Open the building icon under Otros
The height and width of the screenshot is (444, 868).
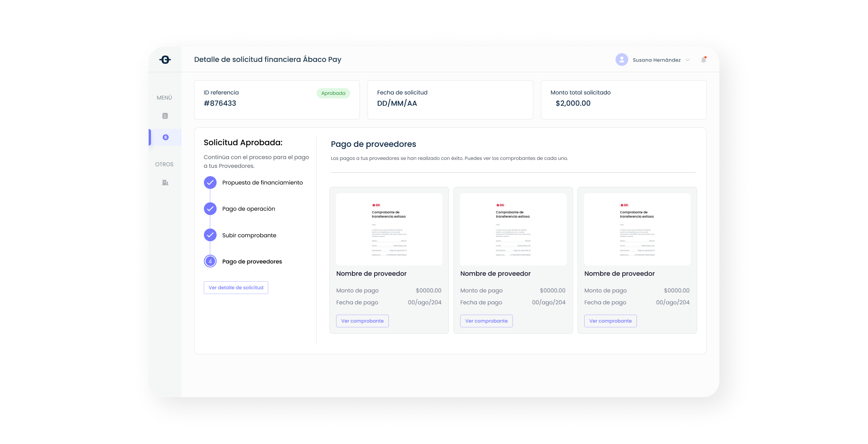pos(165,183)
